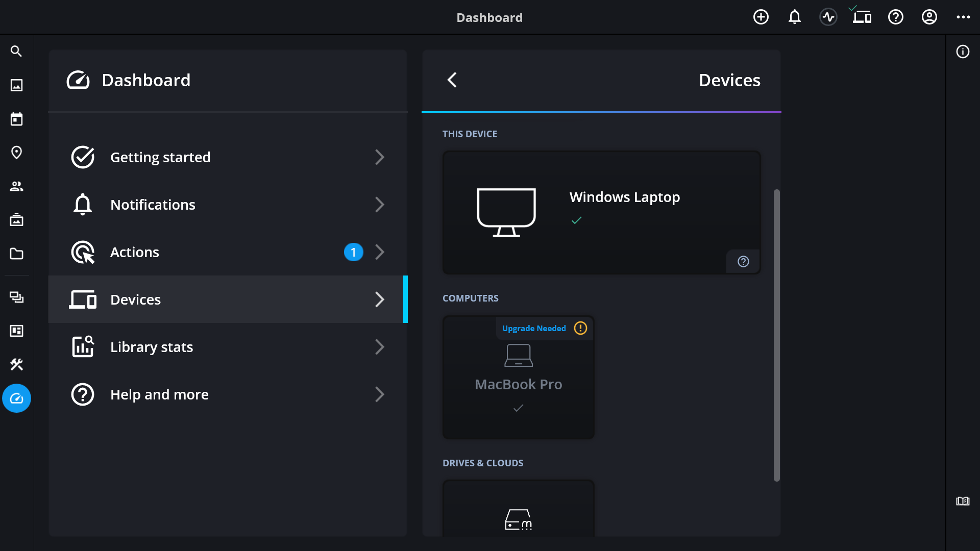980x551 pixels.
Task: Expand the Help and more chevron
Action: click(x=379, y=394)
